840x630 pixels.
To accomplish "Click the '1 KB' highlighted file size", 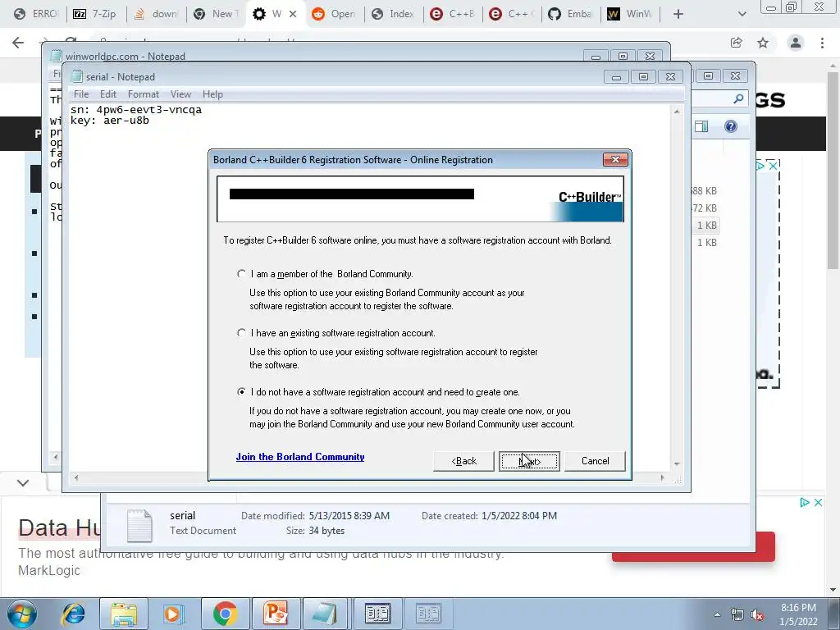I will pyautogui.click(x=706, y=226).
